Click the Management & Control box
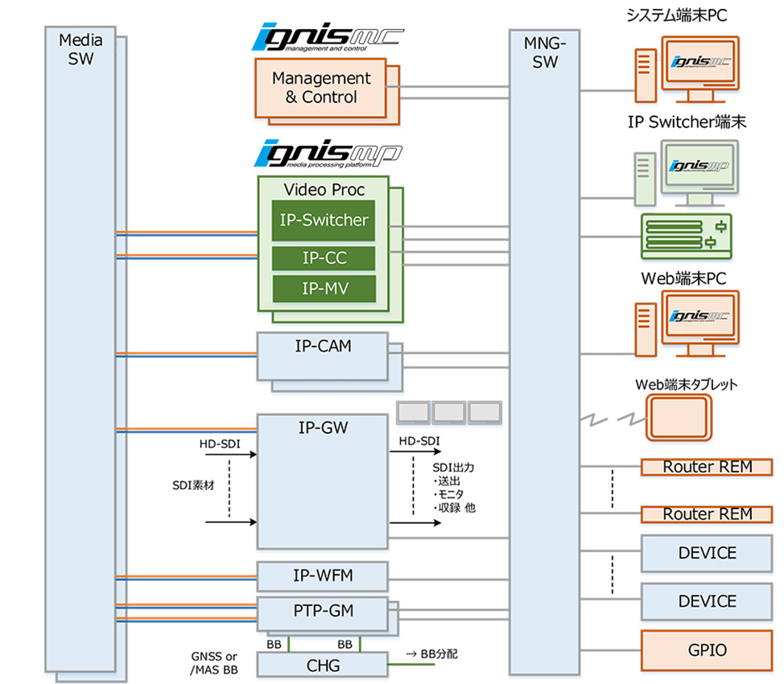 pos(320,88)
